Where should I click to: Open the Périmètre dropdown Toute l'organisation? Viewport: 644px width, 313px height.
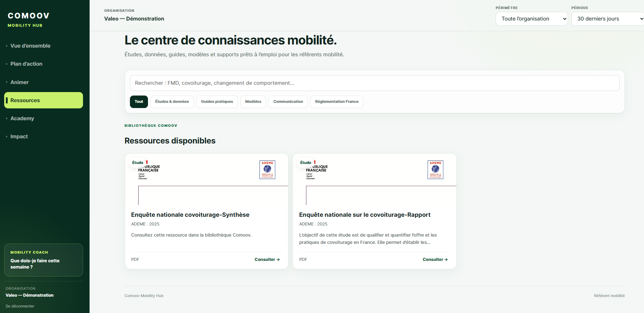(x=531, y=19)
